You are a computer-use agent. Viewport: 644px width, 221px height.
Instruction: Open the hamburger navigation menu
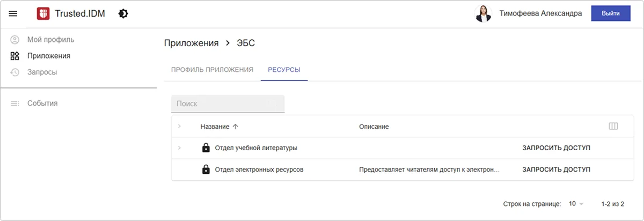pos(13,14)
